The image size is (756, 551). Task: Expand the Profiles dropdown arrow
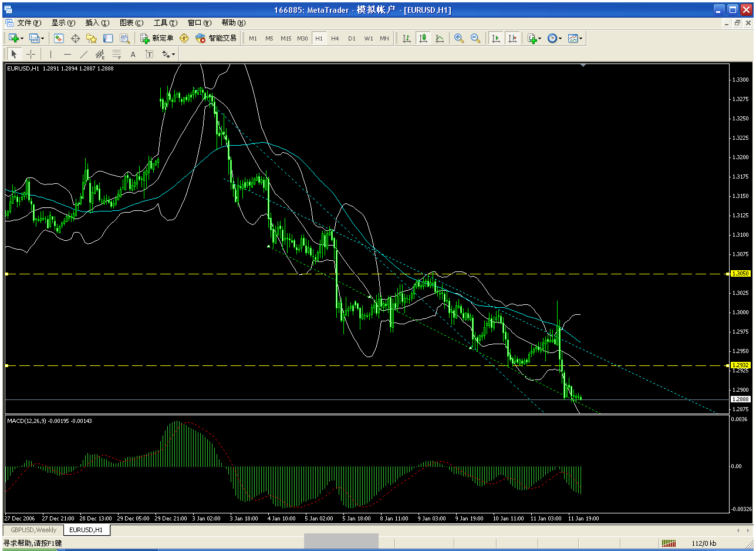click(x=43, y=39)
